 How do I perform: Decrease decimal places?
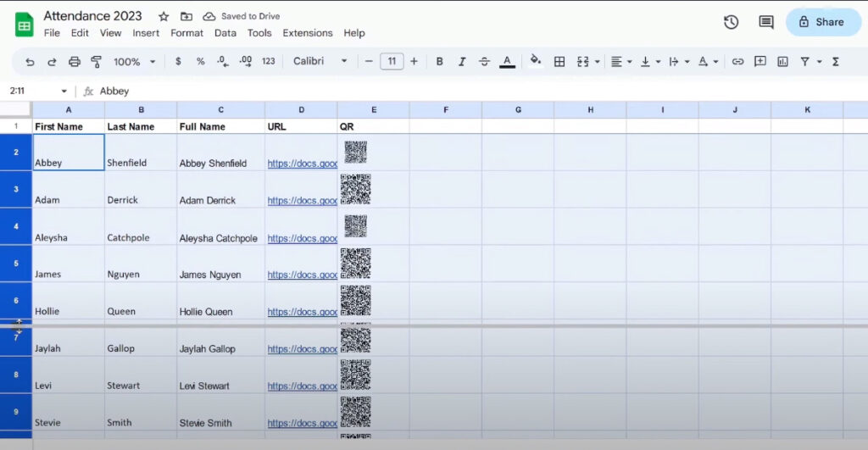click(x=223, y=61)
